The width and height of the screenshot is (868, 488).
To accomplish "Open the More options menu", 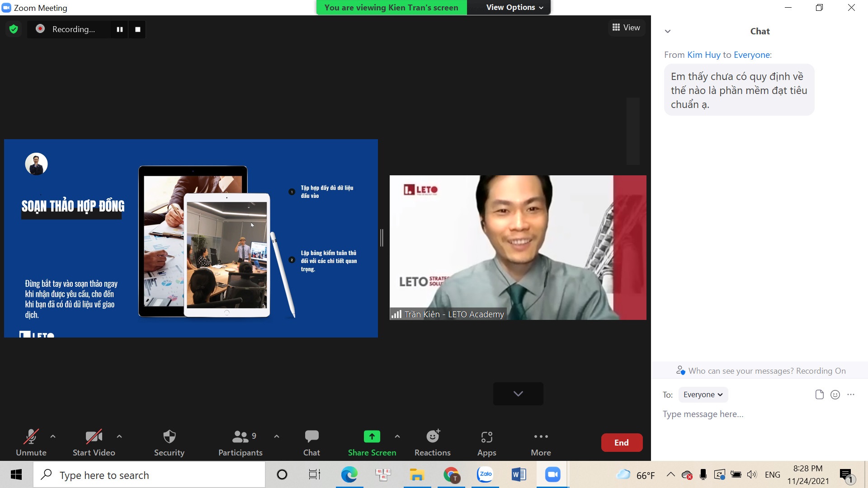I will pyautogui.click(x=541, y=443).
